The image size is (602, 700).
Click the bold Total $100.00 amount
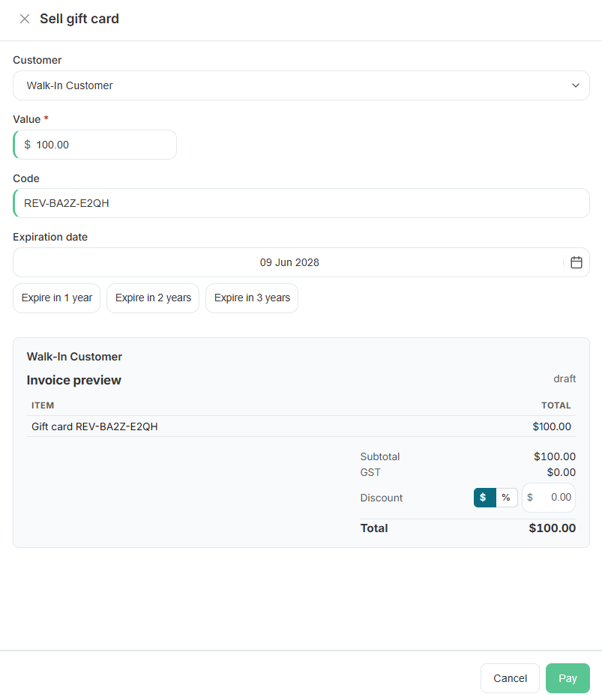(x=552, y=528)
